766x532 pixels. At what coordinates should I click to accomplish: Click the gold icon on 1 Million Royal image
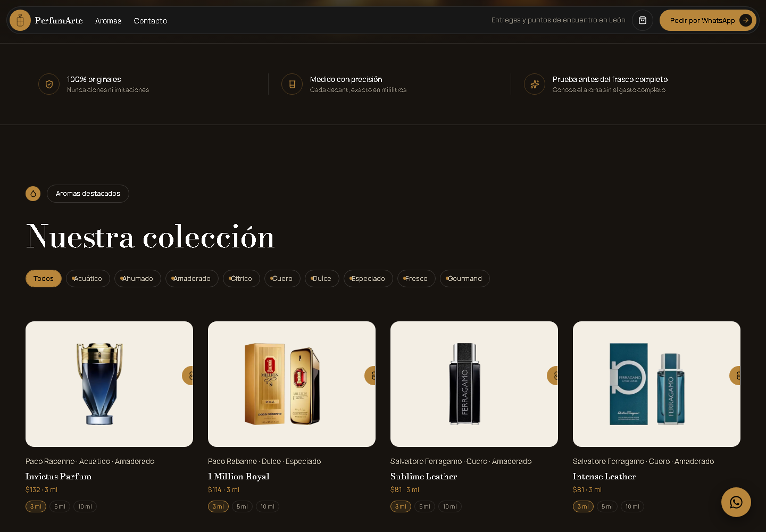370,376
